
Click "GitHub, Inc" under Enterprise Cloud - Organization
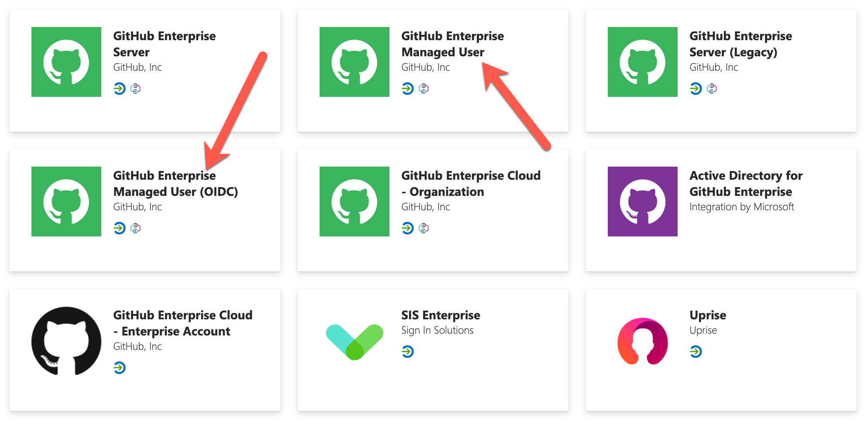(x=426, y=207)
